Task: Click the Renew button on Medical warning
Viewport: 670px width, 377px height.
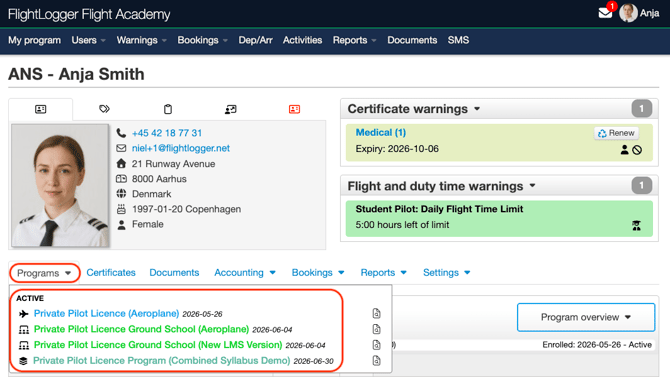Action: [616, 133]
